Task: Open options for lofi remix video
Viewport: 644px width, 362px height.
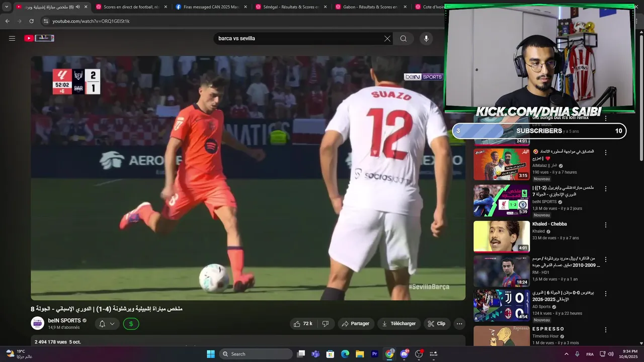Action: pos(606,119)
